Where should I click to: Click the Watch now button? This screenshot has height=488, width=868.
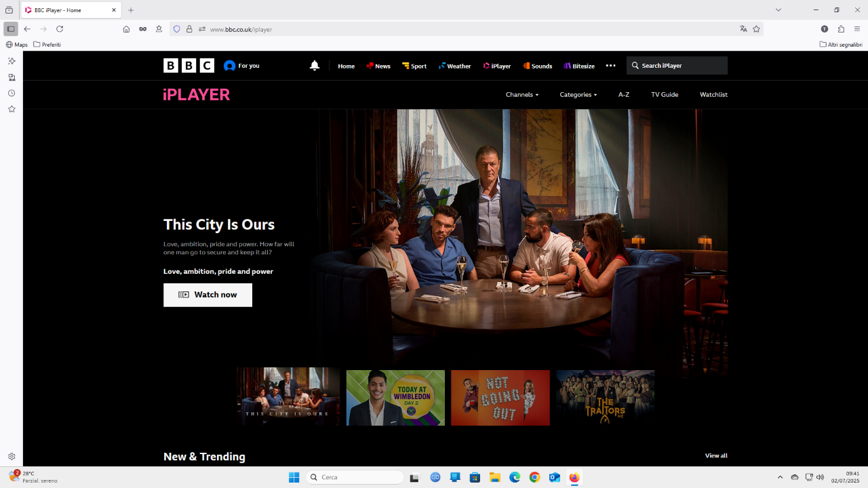tap(208, 295)
